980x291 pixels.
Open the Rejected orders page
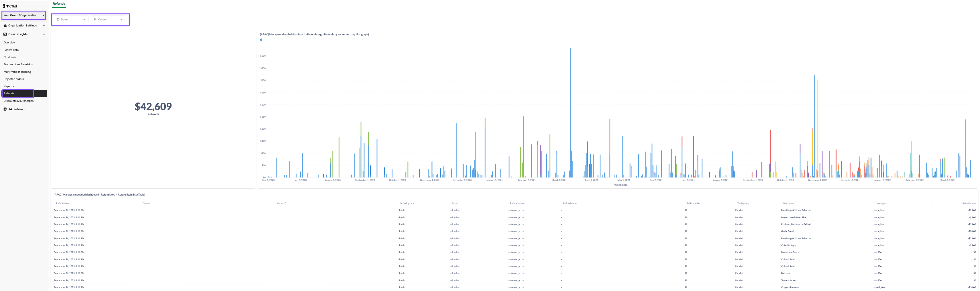(x=14, y=79)
